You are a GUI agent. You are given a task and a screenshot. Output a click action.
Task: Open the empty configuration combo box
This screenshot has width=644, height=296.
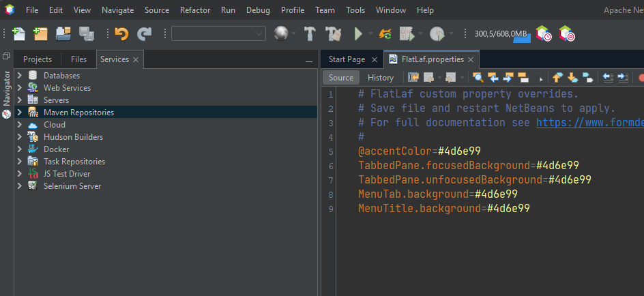coord(218,33)
